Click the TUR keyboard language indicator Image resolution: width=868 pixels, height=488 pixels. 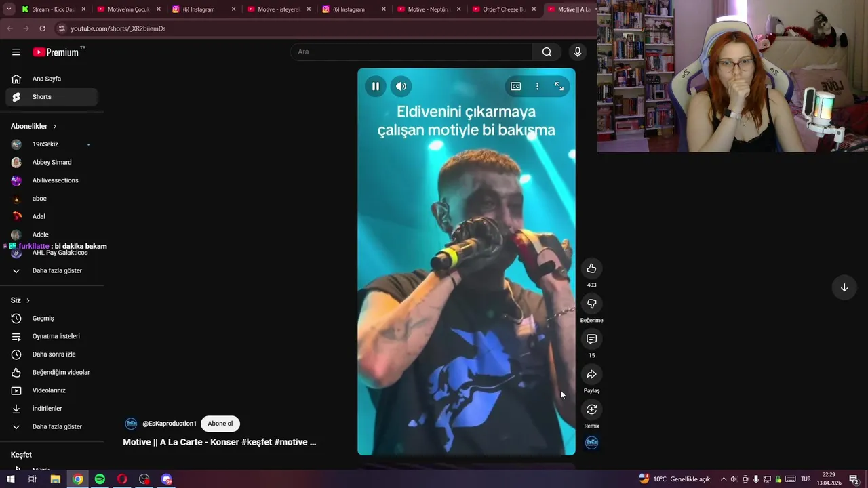click(806, 479)
